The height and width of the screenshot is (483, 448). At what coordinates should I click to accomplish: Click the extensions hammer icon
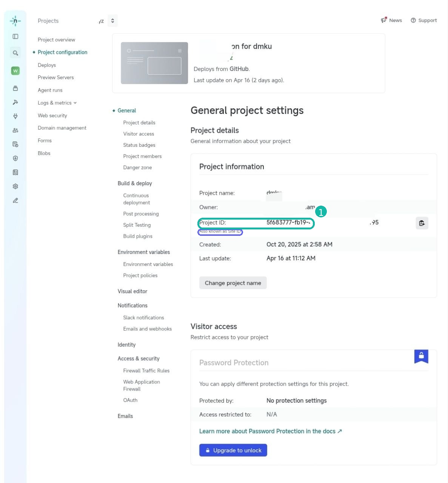(15, 102)
